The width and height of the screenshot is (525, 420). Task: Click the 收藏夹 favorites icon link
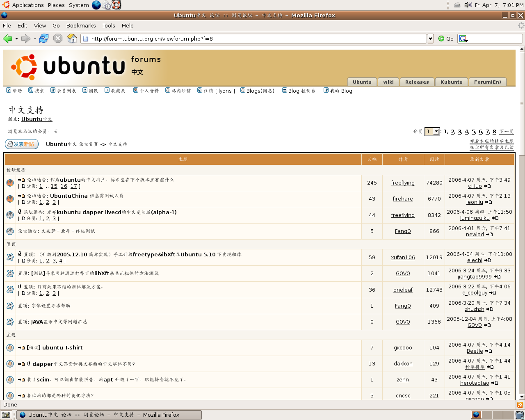(115, 91)
